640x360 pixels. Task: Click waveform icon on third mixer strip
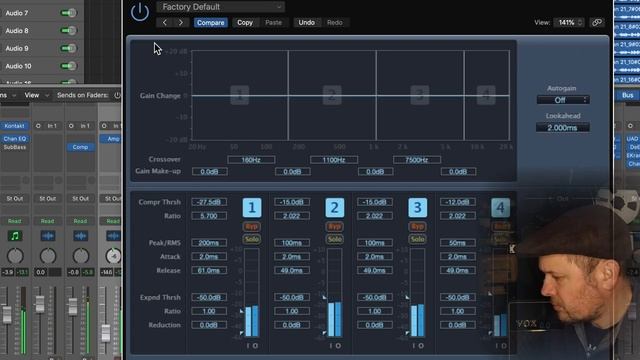point(80,236)
